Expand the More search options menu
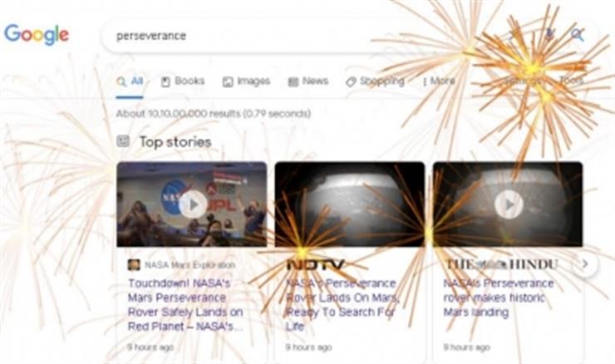This screenshot has height=364, width=615. coord(439,81)
